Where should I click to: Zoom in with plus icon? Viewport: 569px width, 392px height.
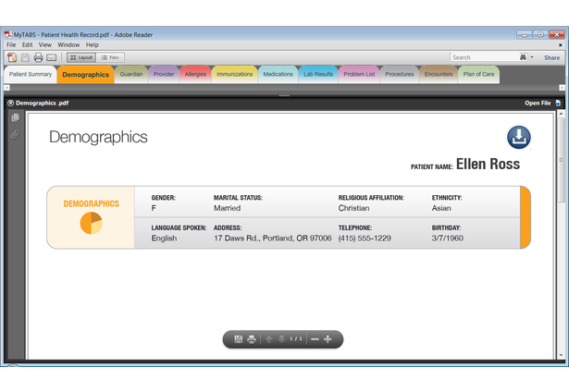(328, 339)
